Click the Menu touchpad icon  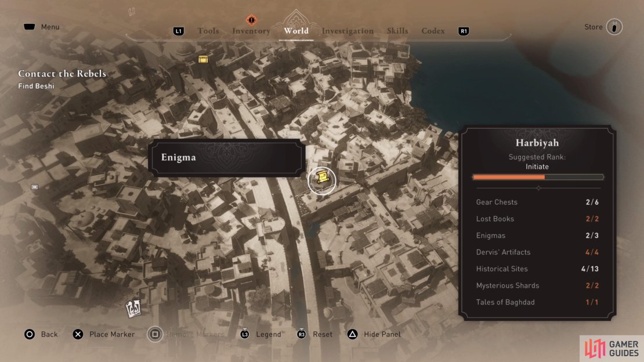29,27
